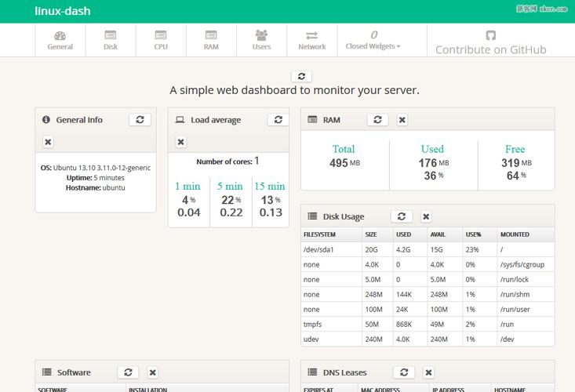Click the 868K used value

404,325
